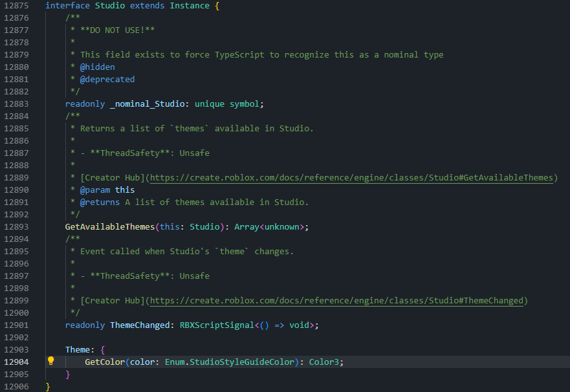570x392 pixels.
Task: Click the interface keyword on line 12875
Action: [68, 6]
